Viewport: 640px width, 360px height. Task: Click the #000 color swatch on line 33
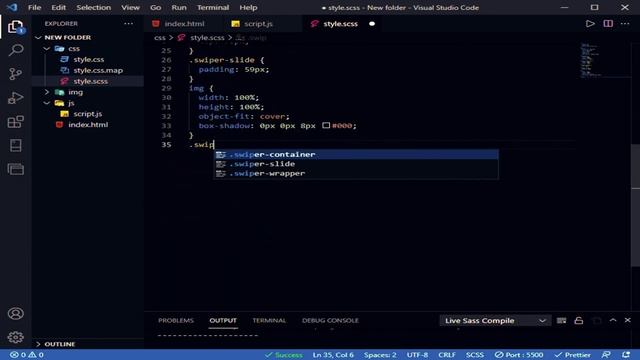(x=326, y=125)
